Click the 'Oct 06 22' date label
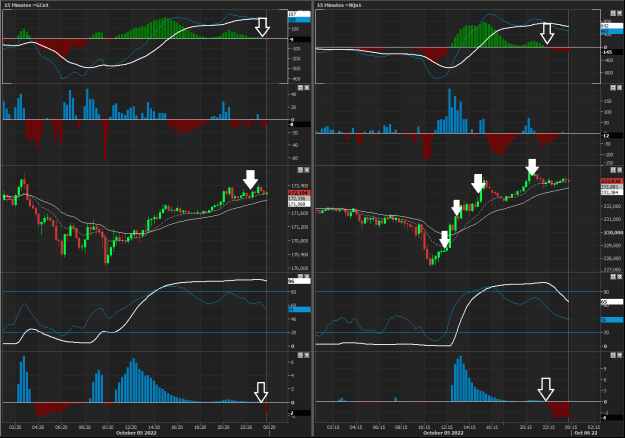The image size is (625, 438). tap(586, 433)
